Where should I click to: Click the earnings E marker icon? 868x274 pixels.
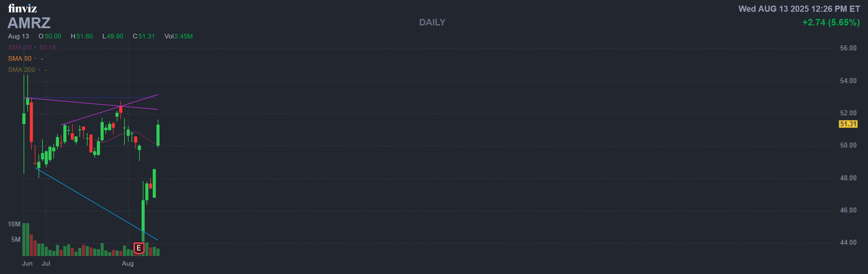[x=138, y=248]
